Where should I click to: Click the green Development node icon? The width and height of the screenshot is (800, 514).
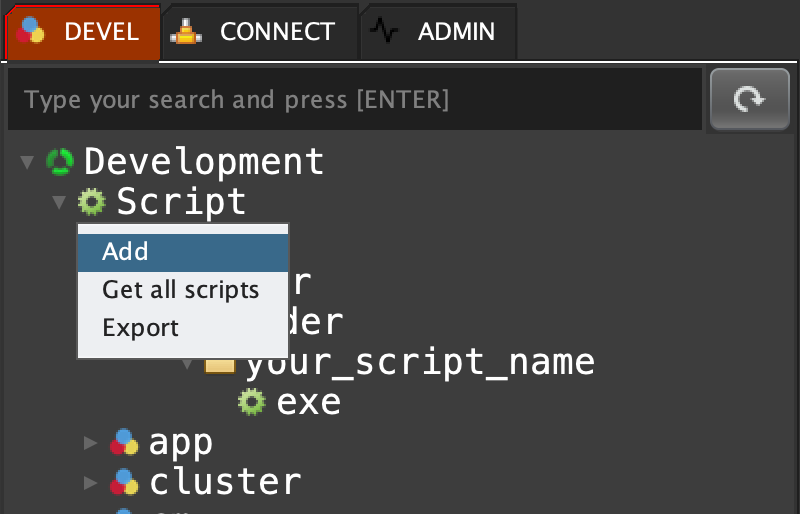point(61,161)
